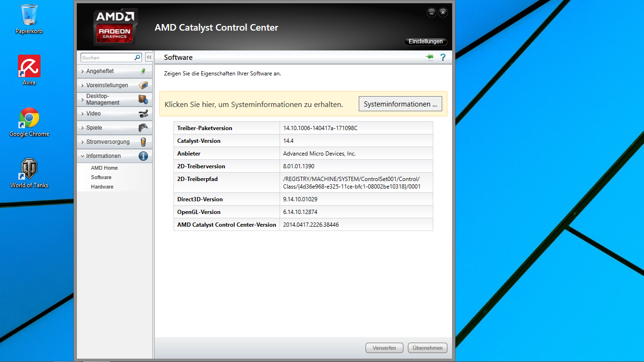This screenshot has width=644, height=362.
Task: Click the Treiber-Paketversion label
Action: coord(205,128)
